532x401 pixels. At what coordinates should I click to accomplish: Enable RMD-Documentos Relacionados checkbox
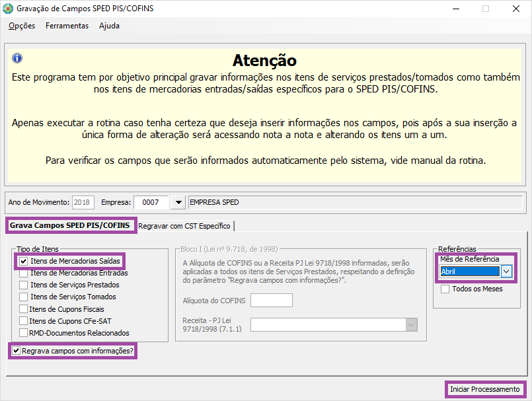pos(23,333)
